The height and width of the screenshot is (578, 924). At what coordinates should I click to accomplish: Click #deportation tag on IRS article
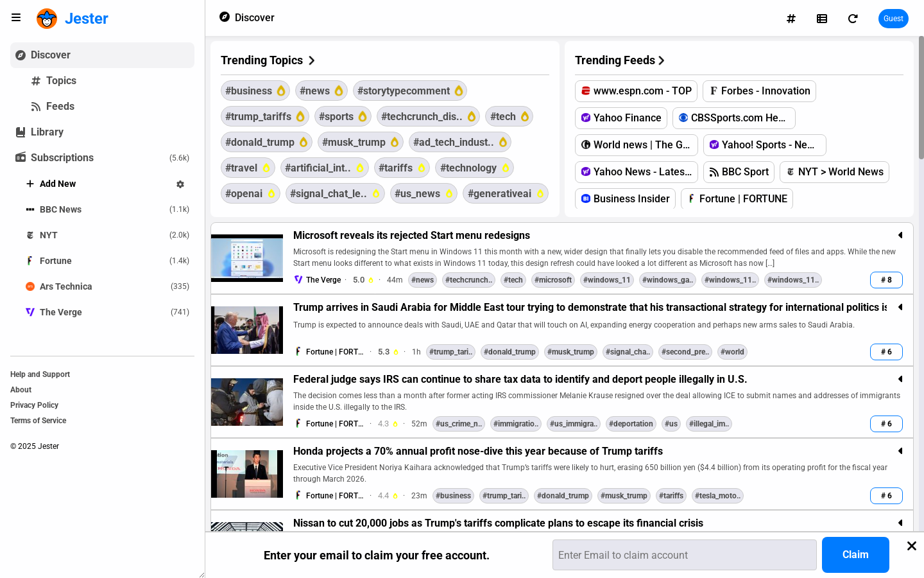(631, 424)
